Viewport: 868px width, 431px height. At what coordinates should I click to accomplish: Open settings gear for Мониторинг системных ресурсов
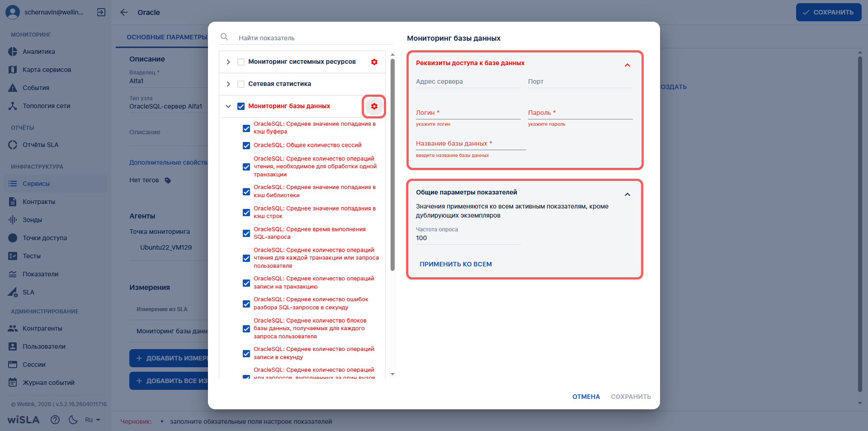click(x=374, y=62)
